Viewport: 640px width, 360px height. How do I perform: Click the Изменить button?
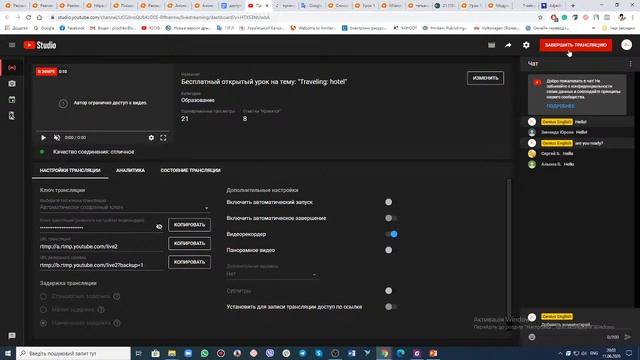(485, 78)
